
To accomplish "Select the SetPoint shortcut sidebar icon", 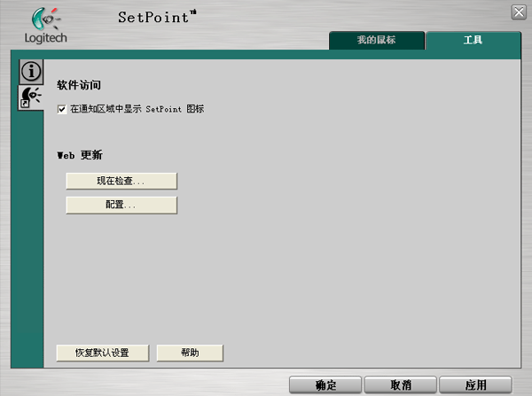I will pos(31,97).
